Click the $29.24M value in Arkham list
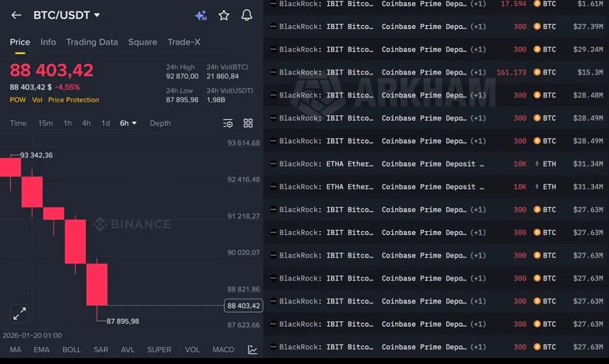 coord(588,49)
